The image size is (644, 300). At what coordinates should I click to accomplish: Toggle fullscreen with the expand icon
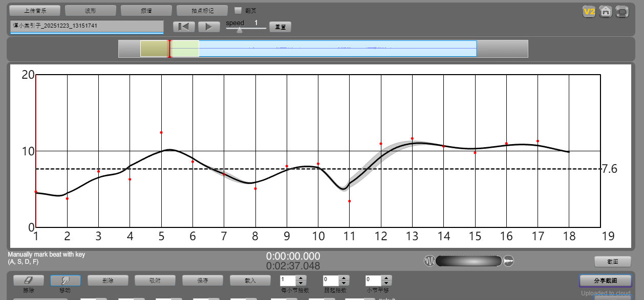622,12
